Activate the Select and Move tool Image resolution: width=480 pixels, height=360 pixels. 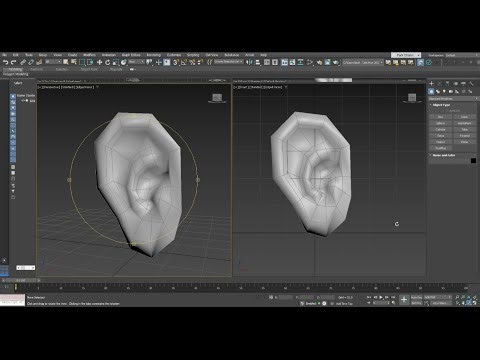point(99,62)
